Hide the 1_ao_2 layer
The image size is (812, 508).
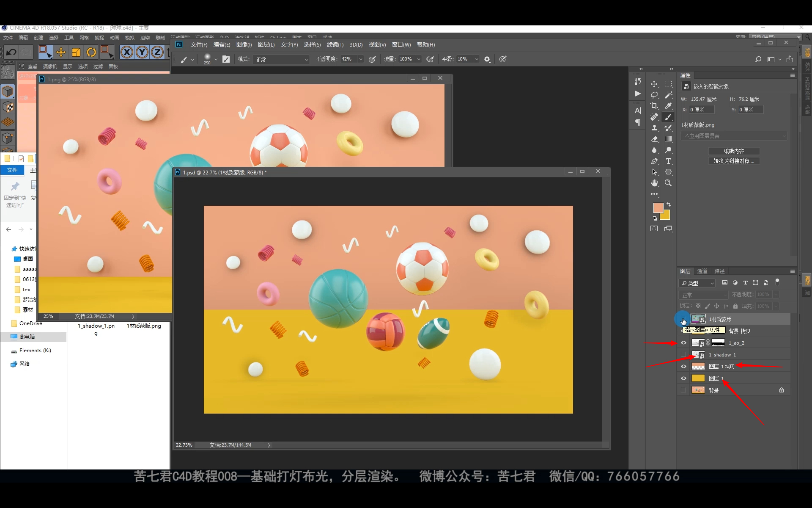(x=683, y=343)
